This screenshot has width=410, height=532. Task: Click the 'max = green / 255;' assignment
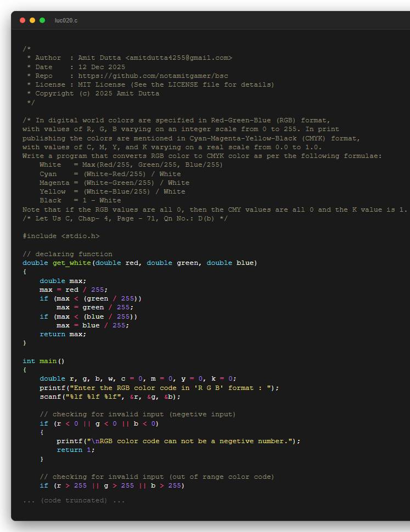(95, 307)
